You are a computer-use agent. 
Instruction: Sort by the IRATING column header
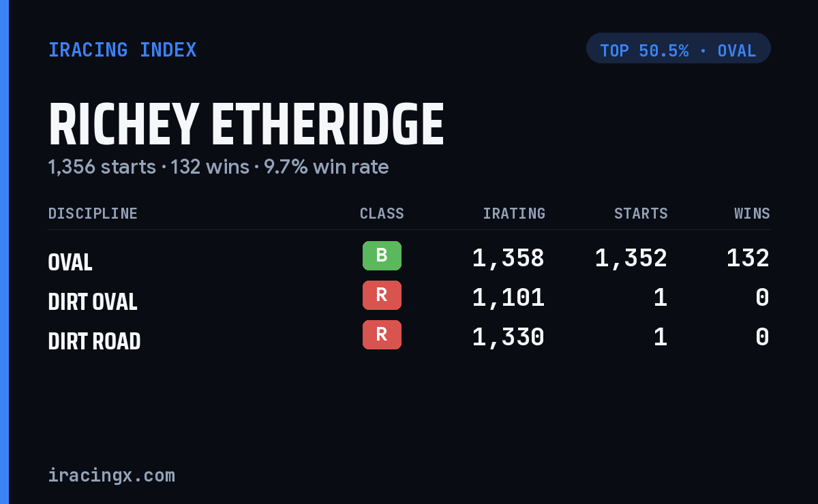(514, 214)
